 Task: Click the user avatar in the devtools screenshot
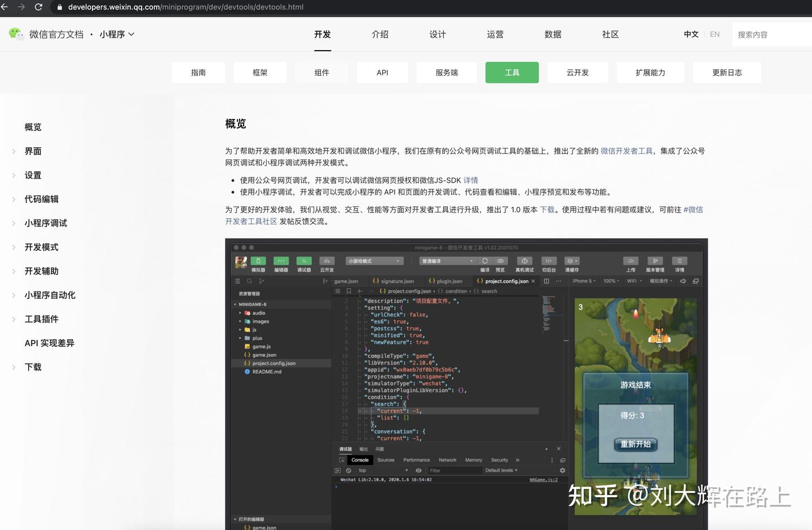point(241,262)
